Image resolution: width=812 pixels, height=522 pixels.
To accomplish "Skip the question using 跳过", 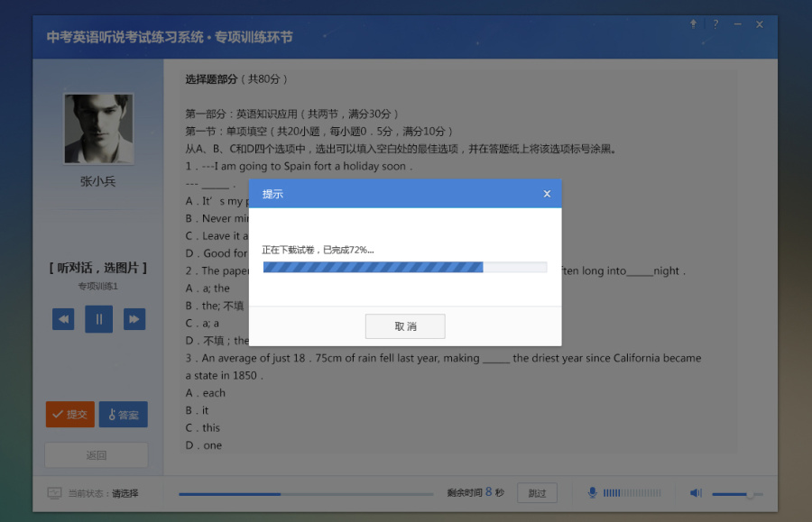I will click(537, 492).
